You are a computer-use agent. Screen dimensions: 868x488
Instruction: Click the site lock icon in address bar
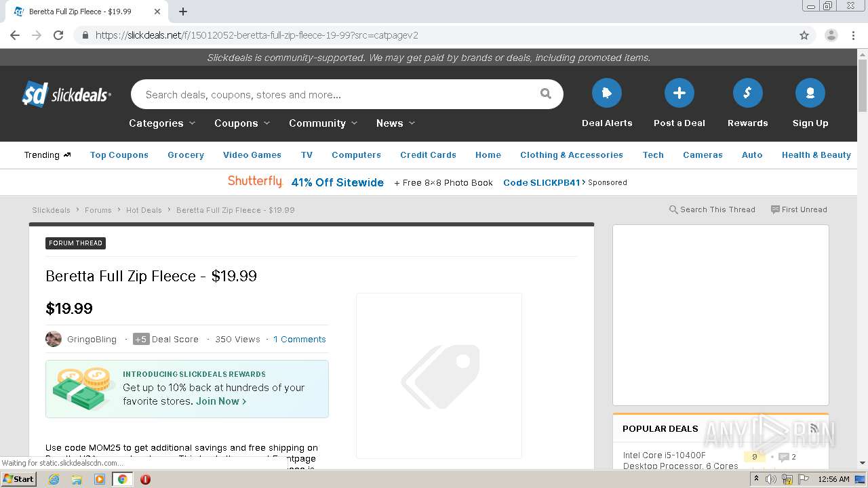point(85,35)
